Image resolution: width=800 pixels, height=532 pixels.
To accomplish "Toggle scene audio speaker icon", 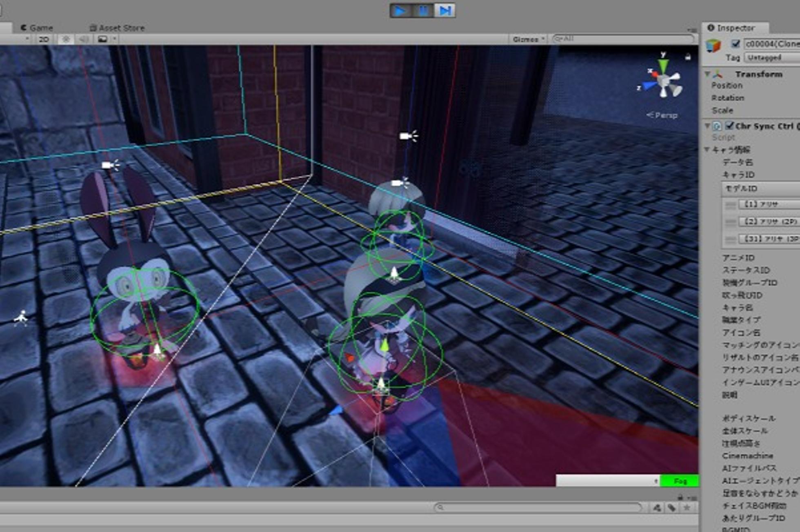I will pos(84,39).
